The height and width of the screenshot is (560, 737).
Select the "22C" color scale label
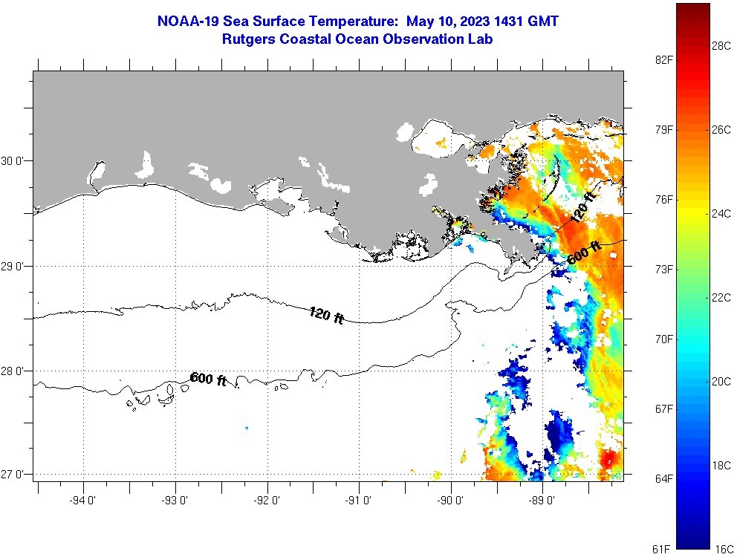click(721, 297)
